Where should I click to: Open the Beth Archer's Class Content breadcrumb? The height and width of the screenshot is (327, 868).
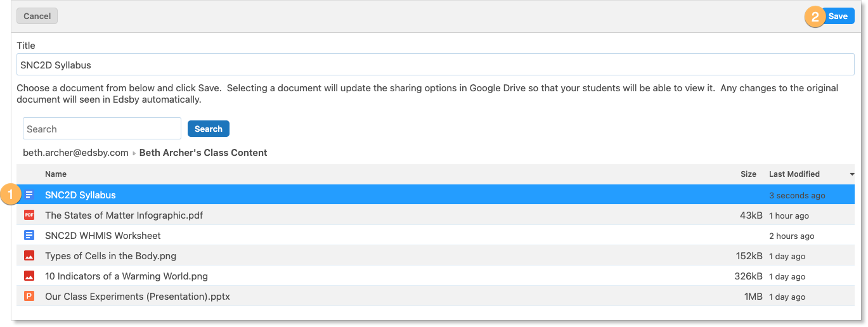click(203, 153)
